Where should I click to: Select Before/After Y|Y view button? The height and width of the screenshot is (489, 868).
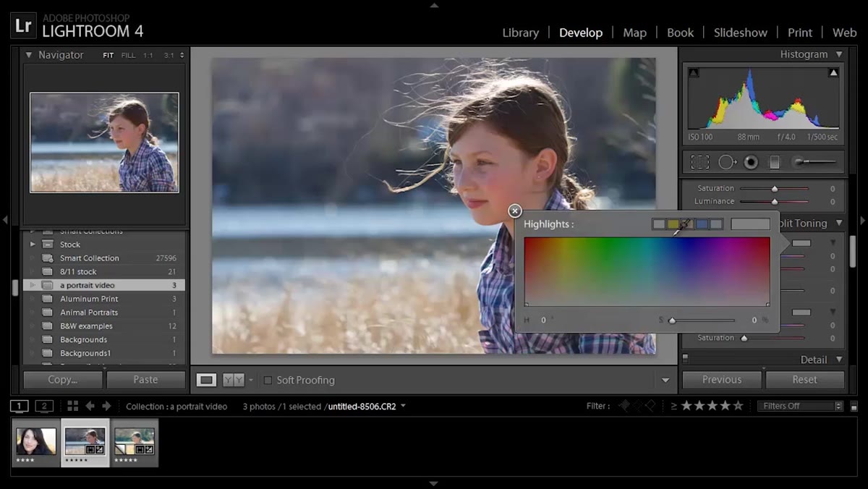coord(233,380)
